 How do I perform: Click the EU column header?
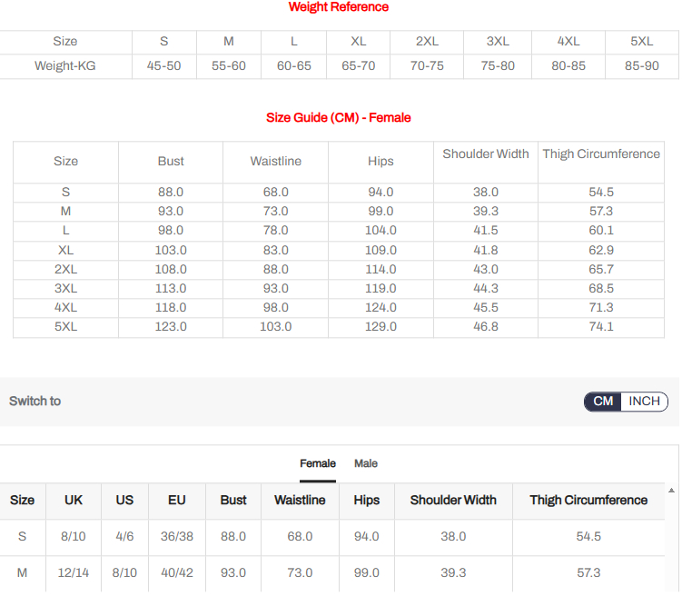[x=177, y=501]
